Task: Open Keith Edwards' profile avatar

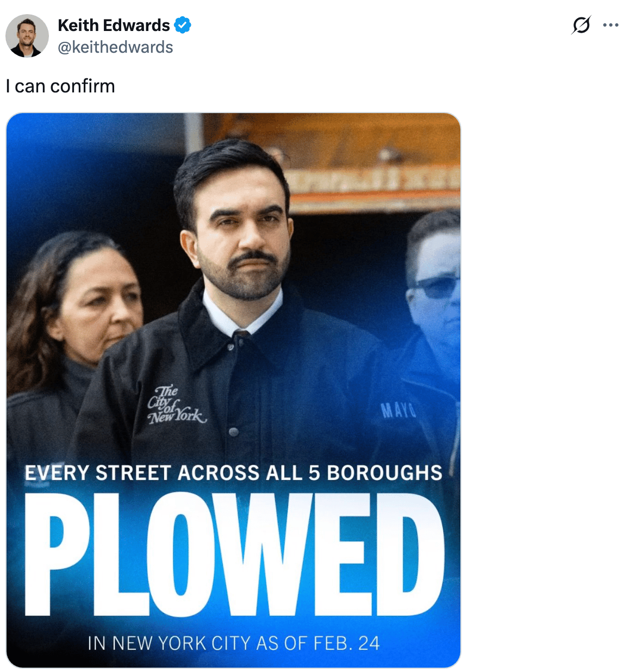Action: click(27, 36)
